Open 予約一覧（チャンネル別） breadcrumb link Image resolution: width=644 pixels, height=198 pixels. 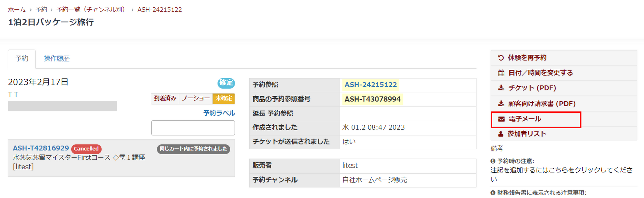coord(91,10)
